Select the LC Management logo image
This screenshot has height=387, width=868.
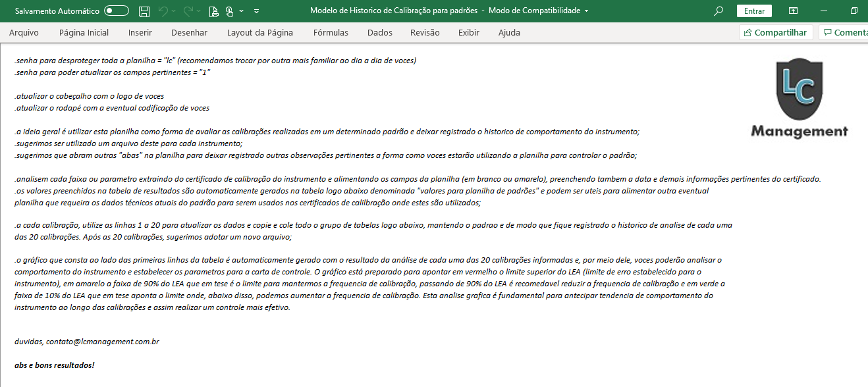[x=799, y=97]
